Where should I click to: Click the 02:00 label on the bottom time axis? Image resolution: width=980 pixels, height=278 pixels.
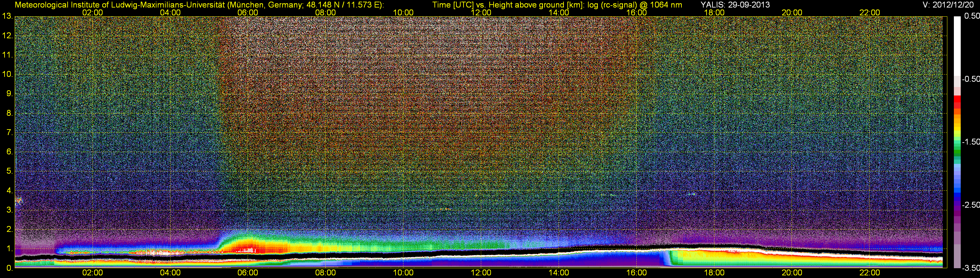tap(92, 273)
